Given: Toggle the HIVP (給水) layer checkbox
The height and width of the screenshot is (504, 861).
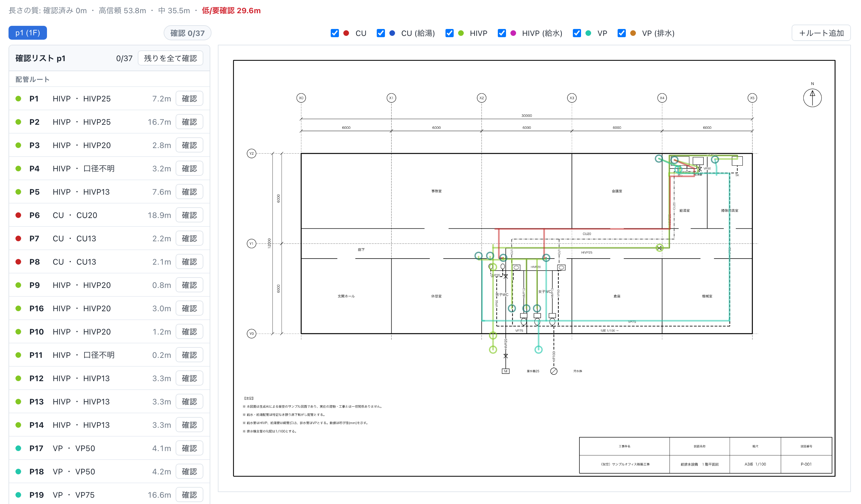Looking at the screenshot, I should point(502,33).
